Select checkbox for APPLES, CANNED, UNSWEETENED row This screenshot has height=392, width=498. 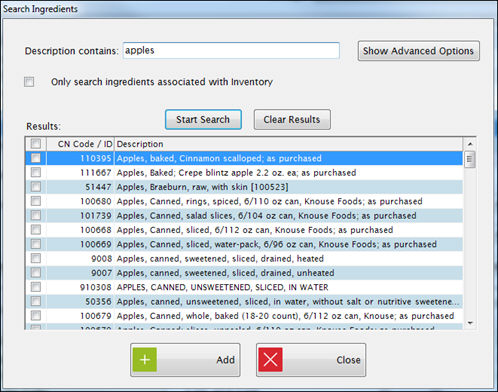pyautogui.click(x=36, y=287)
